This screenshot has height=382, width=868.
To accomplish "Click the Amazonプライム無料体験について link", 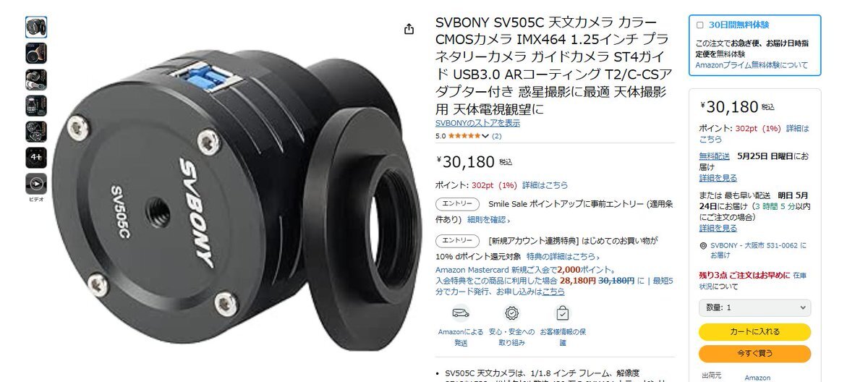I will click(752, 65).
